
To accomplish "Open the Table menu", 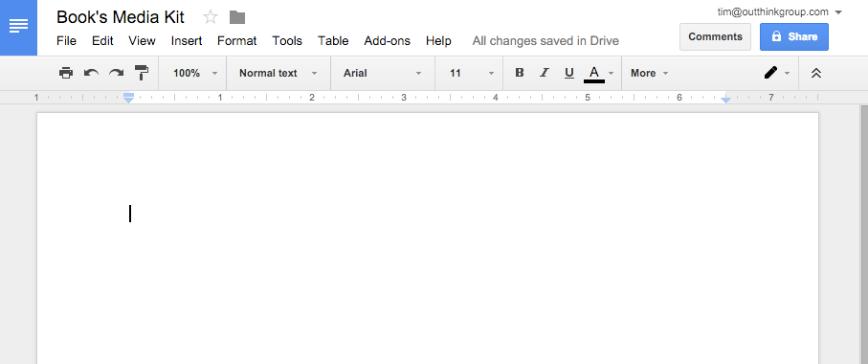I will tap(333, 41).
